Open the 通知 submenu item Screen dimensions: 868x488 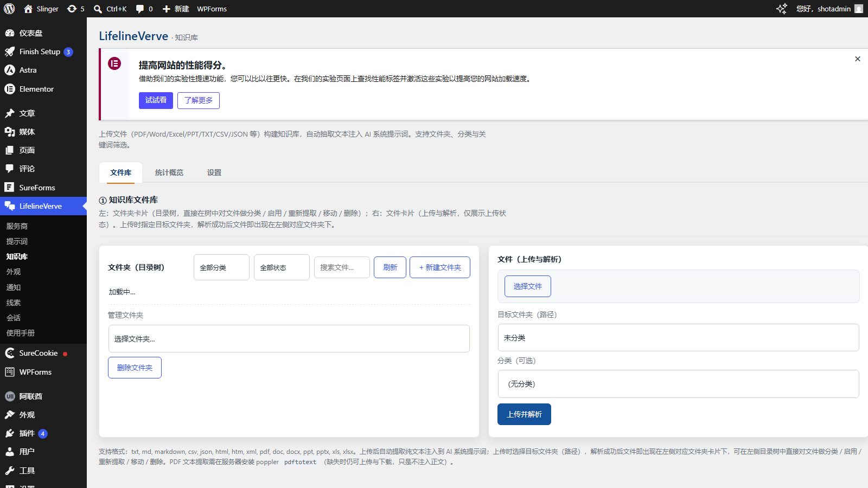tap(14, 287)
